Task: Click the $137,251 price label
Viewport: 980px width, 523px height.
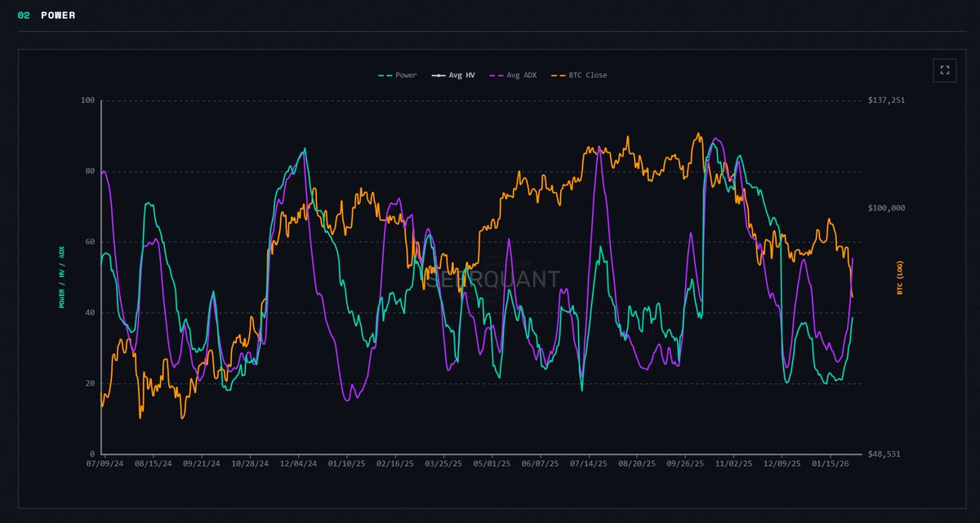Action: 886,100
